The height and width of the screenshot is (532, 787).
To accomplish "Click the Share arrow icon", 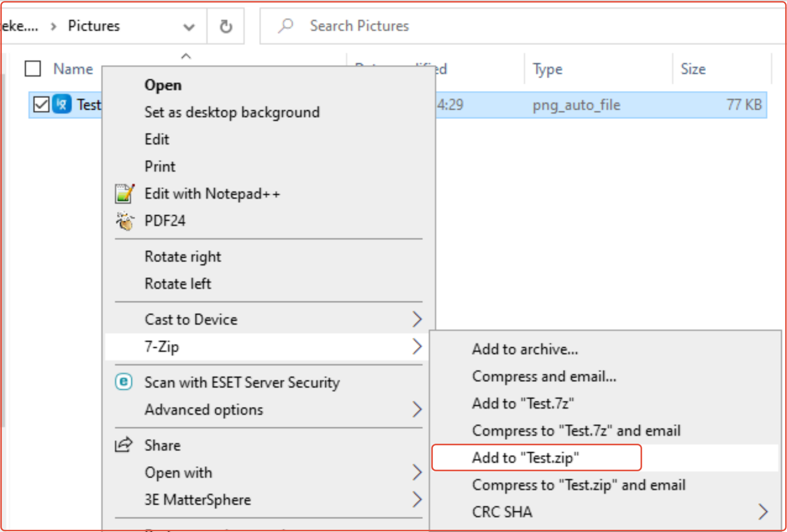I will 124,445.
